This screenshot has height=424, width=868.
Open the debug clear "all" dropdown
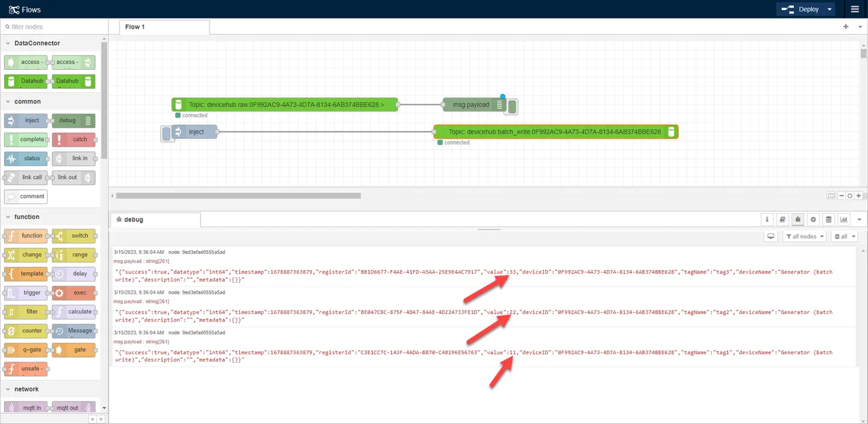tap(844, 236)
